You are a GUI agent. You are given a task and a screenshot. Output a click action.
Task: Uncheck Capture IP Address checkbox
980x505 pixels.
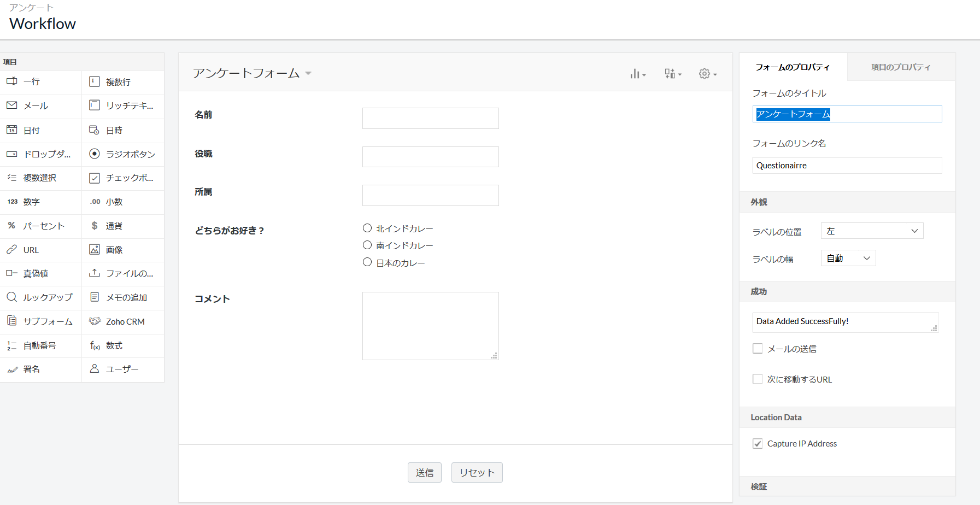[x=758, y=444]
